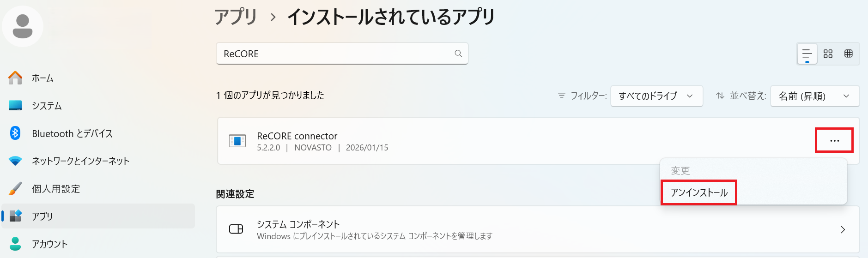Viewport: 868px width, 258px height.
Task: Open the すべてのドライブ filter dropdown
Action: click(x=656, y=96)
